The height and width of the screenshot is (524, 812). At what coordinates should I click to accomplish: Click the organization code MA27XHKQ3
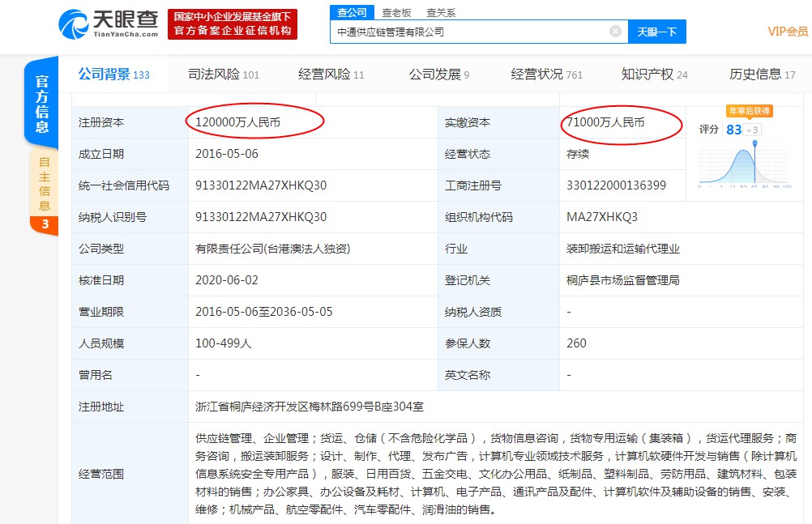(x=602, y=217)
